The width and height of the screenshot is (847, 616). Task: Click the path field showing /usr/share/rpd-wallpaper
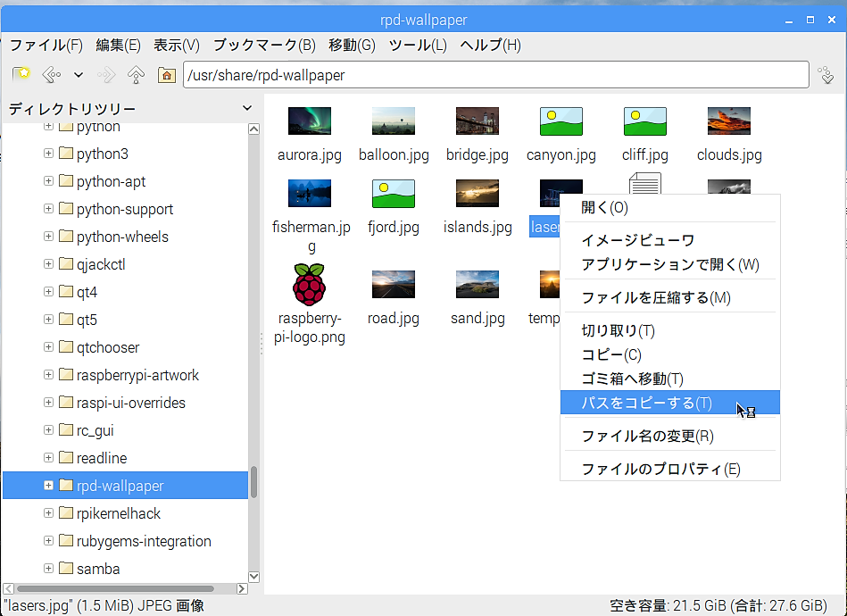[496, 75]
